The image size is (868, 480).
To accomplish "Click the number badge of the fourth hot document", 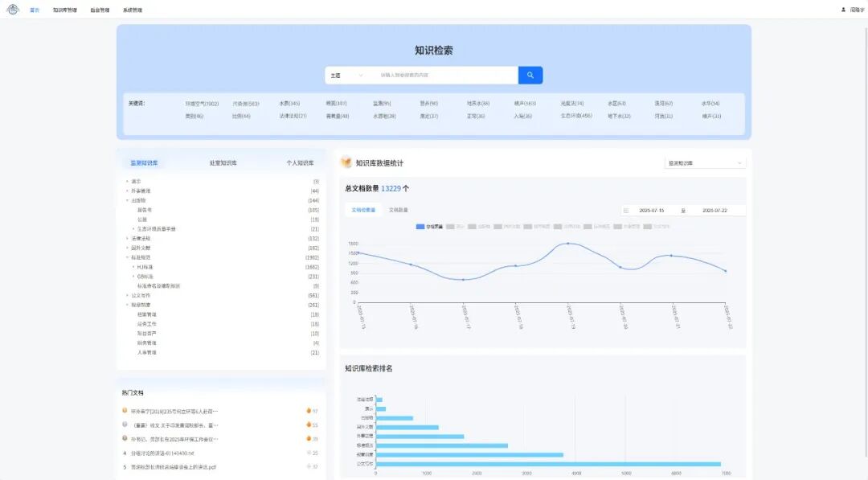I will click(125, 451).
